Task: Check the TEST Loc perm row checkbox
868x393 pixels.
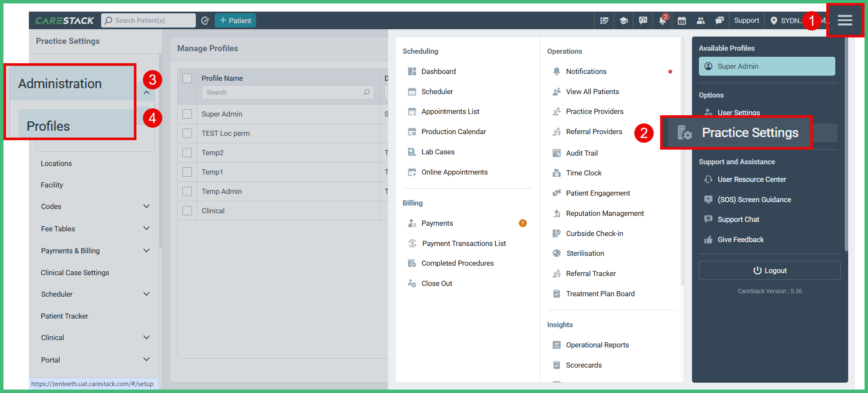Action: [187, 133]
